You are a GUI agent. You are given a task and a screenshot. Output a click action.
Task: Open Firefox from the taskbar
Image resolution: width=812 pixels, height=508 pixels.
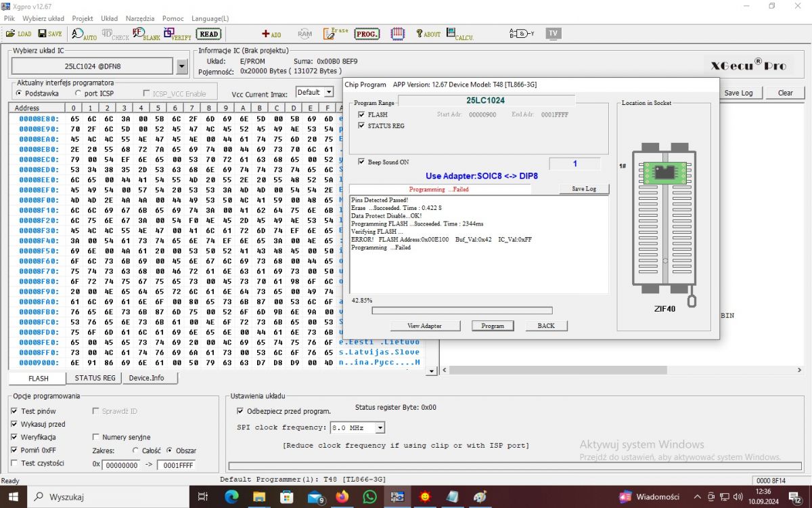click(x=342, y=496)
